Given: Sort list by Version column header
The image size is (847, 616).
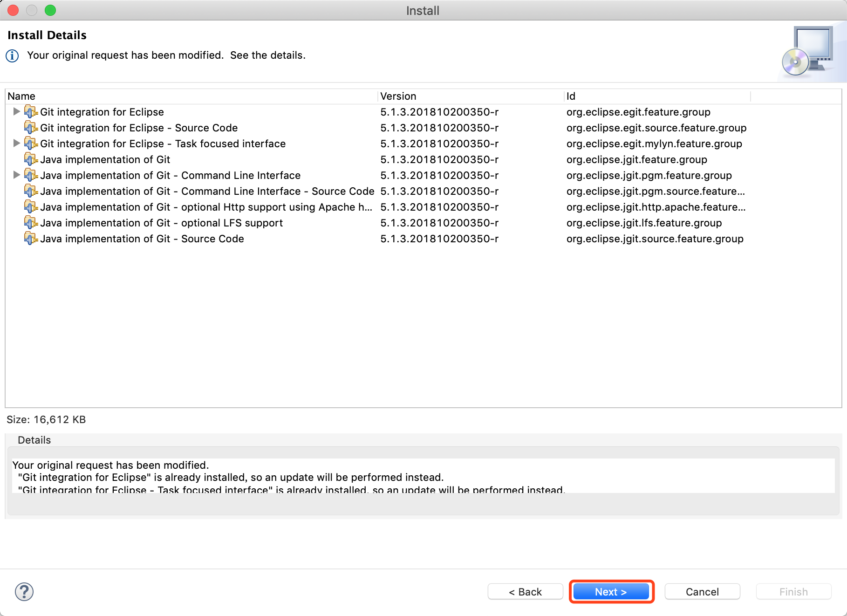Looking at the screenshot, I should click(x=470, y=96).
